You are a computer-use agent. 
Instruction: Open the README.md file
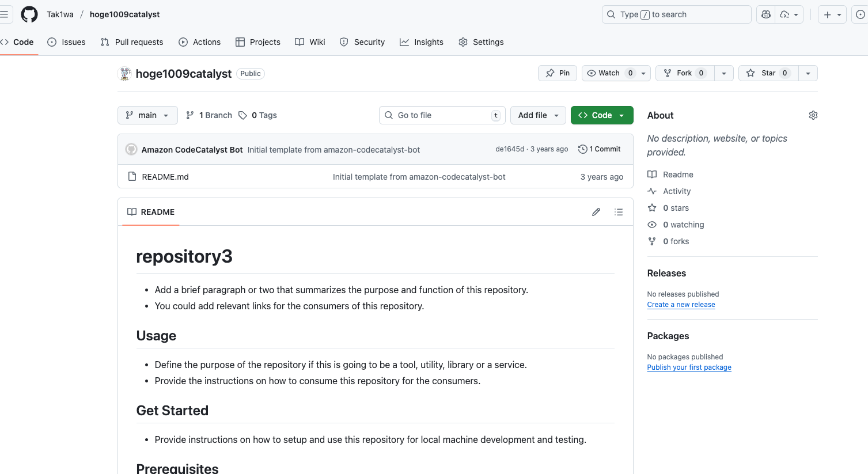coord(165,177)
